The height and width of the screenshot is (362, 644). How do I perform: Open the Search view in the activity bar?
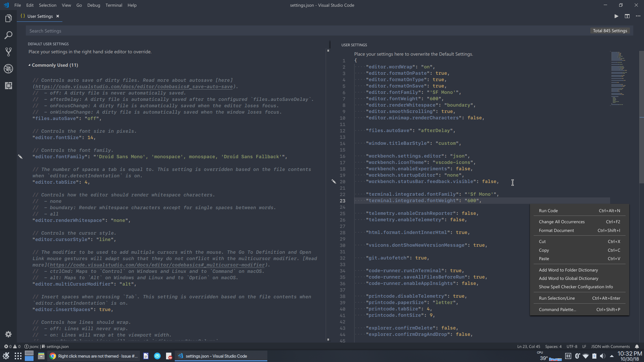pyautogui.click(x=8, y=35)
